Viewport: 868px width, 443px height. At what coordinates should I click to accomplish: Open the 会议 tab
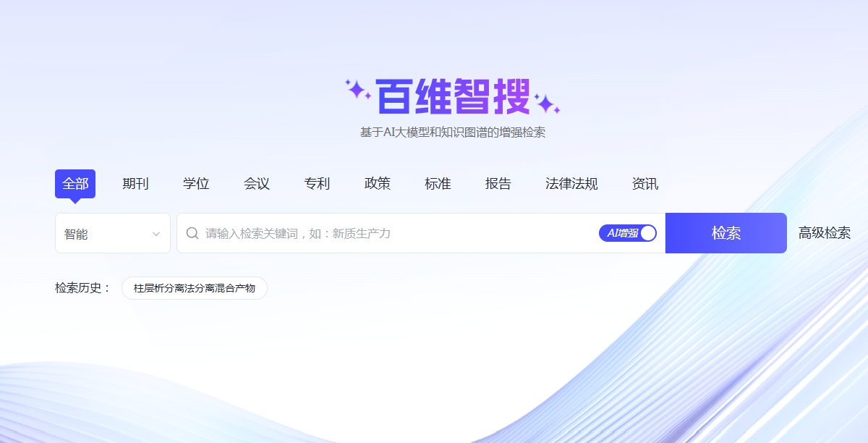tap(257, 184)
